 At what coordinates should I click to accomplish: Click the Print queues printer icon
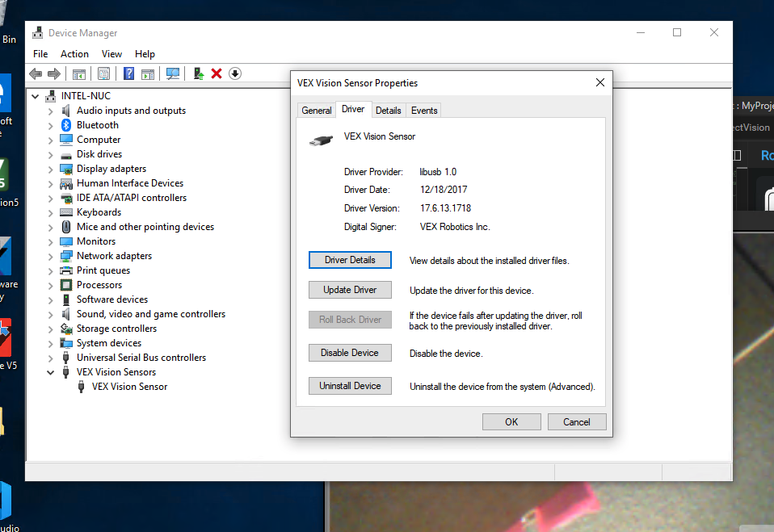66,270
